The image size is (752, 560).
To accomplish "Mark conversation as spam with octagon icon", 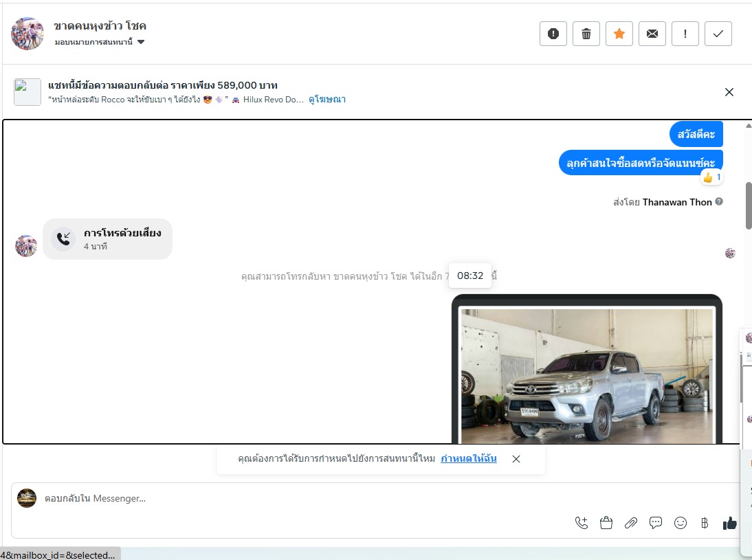I will tap(553, 34).
